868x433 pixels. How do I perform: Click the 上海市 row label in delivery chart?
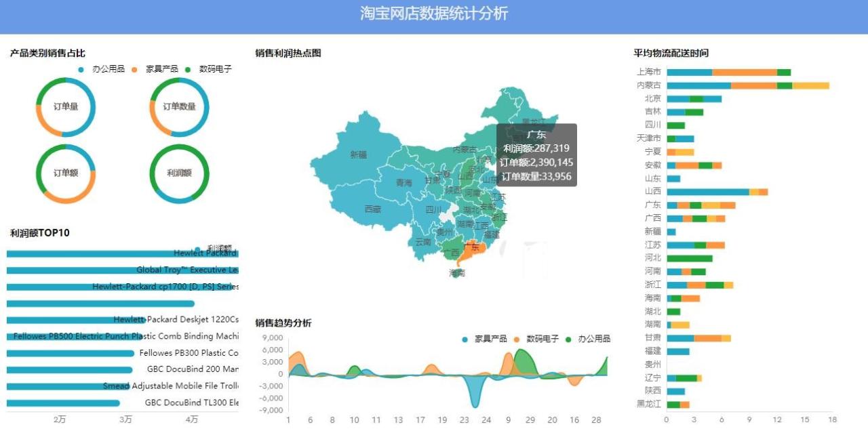click(649, 72)
